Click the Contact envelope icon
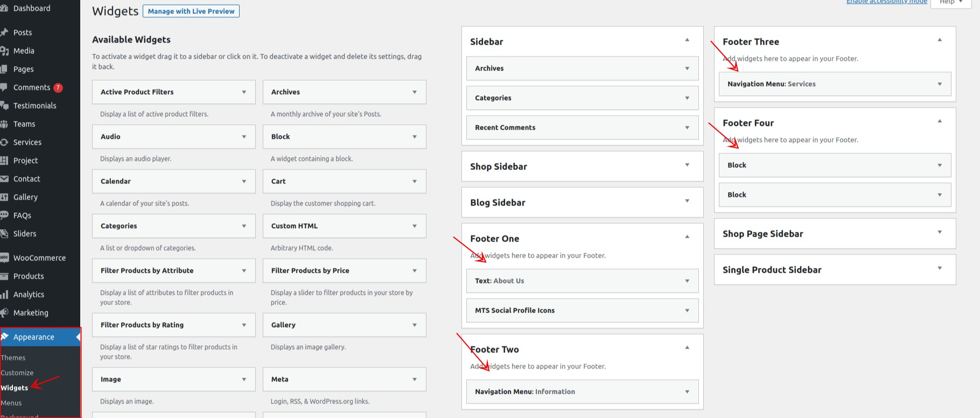The width and height of the screenshot is (980, 418). tap(4, 179)
